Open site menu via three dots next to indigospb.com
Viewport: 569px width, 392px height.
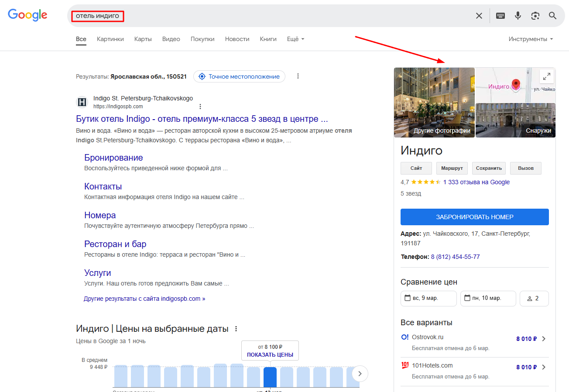tap(200, 106)
